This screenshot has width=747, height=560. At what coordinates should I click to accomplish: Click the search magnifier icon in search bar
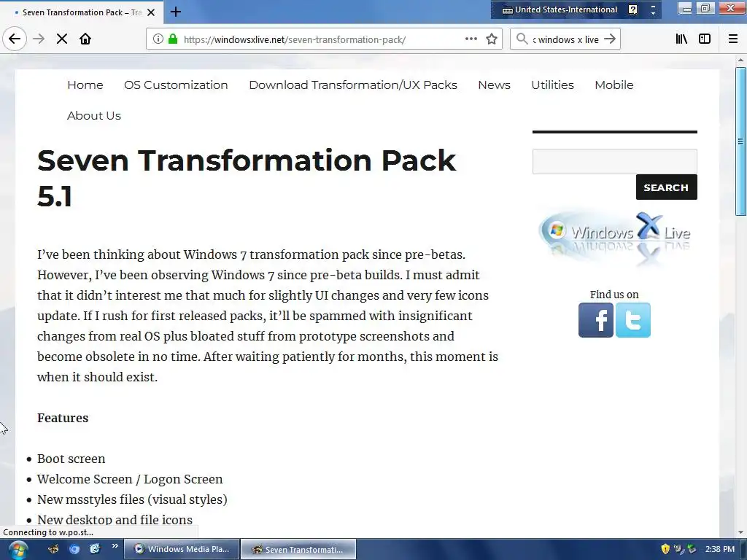(x=522, y=39)
